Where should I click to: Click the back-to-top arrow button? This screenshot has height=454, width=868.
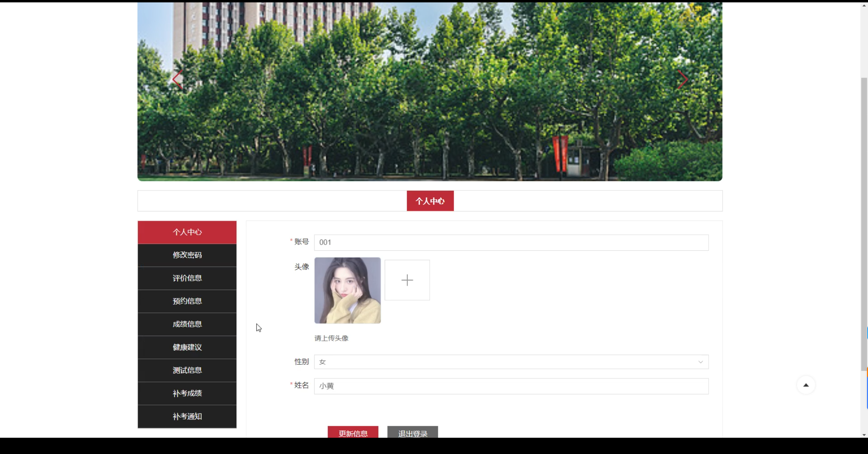[x=806, y=385]
